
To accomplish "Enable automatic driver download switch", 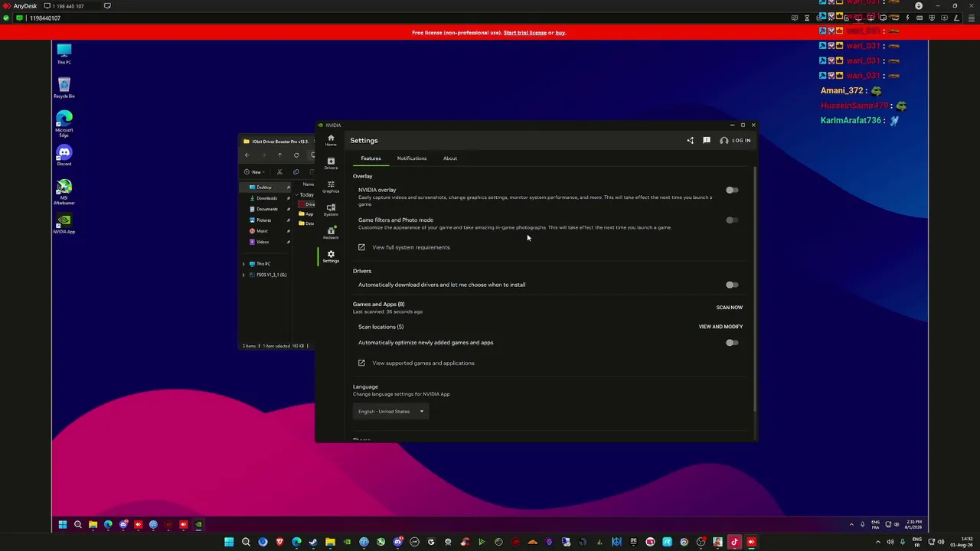I will point(732,285).
